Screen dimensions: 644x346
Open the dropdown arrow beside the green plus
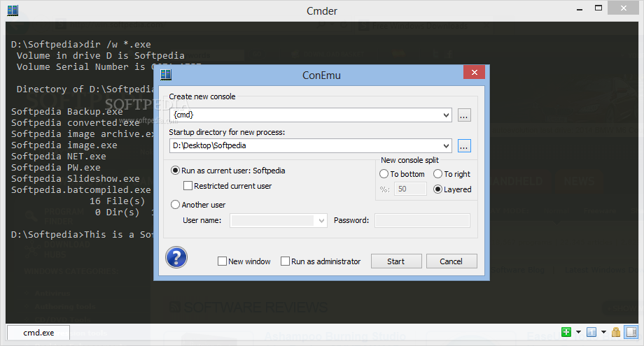(578, 332)
